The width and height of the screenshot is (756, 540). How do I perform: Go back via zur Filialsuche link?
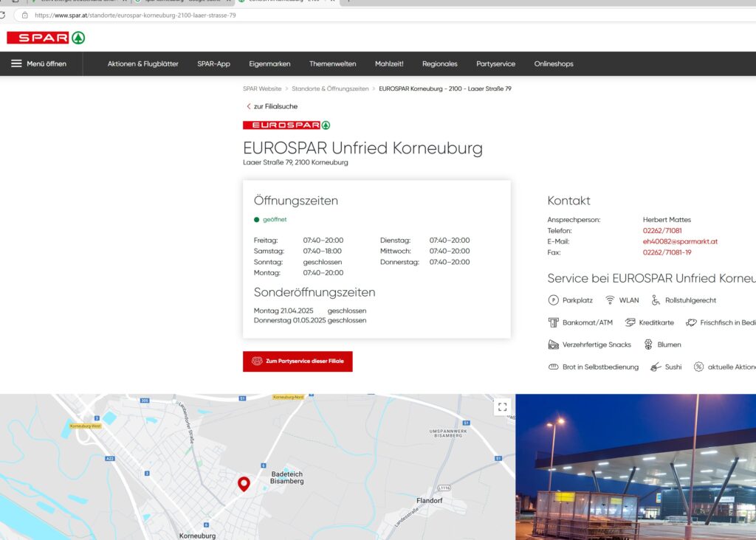pyautogui.click(x=272, y=106)
